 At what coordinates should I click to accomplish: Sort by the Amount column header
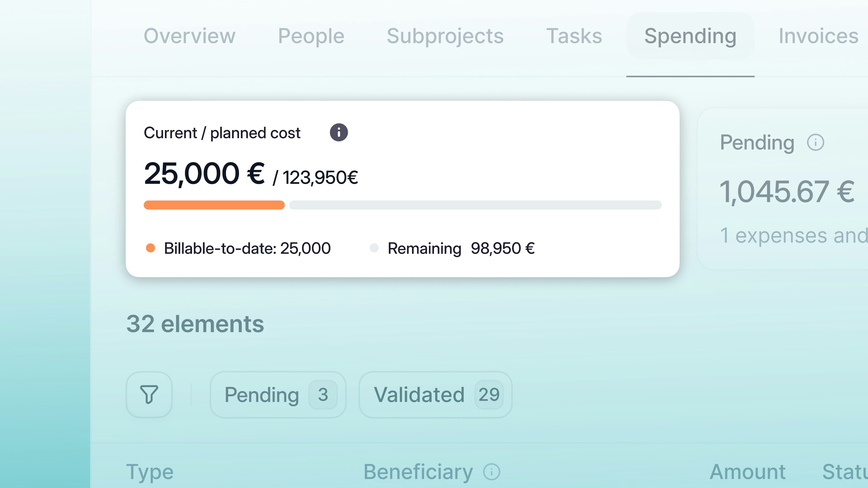point(747,472)
